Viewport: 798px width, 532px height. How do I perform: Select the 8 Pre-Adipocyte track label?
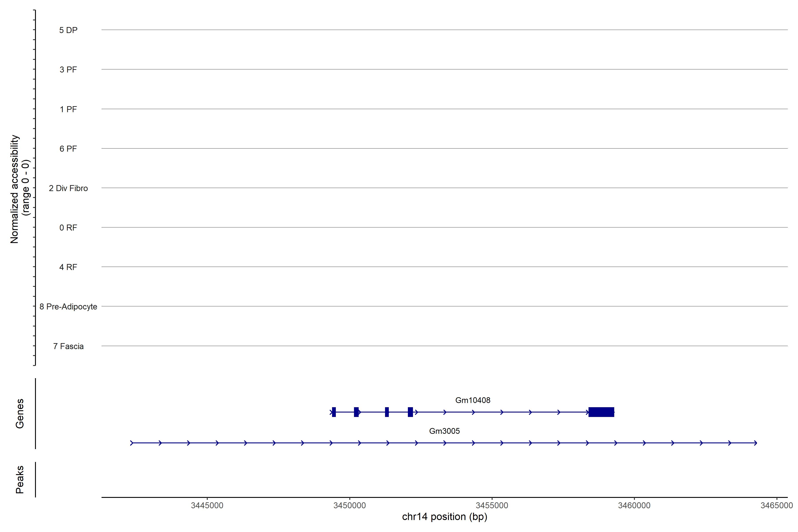click(68, 306)
